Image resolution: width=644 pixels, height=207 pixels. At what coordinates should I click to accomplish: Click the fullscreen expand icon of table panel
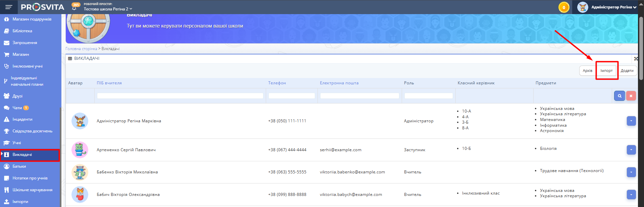(636, 58)
